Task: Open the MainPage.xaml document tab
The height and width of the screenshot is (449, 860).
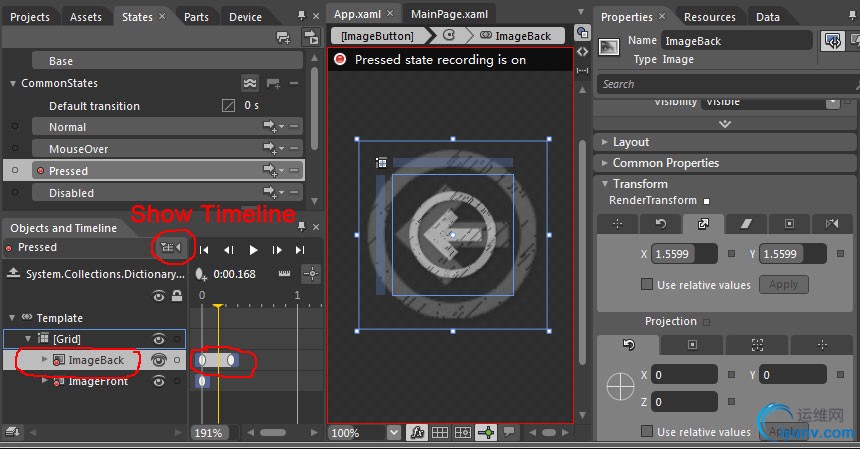Action: [x=449, y=14]
